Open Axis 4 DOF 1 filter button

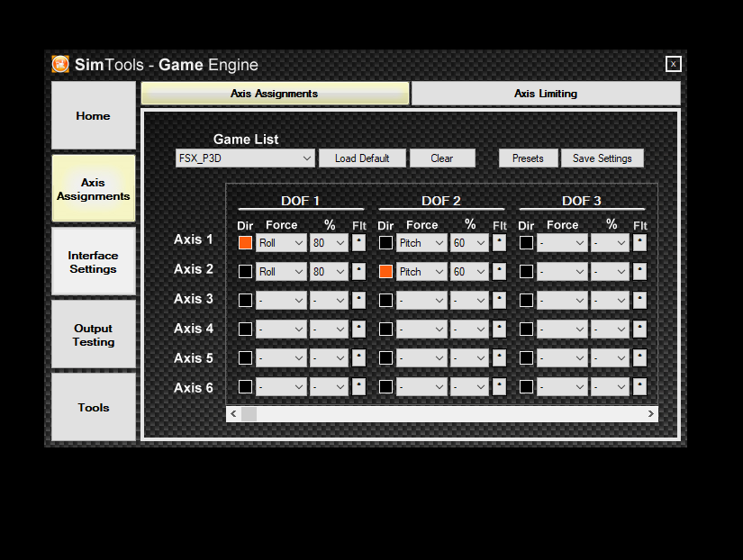point(358,329)
